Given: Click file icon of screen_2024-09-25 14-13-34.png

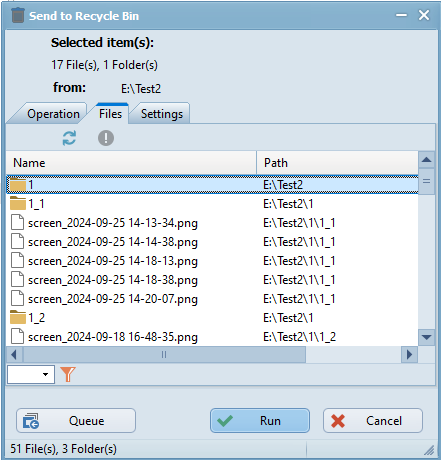Looking at the screenshot, I should [17, 222].
